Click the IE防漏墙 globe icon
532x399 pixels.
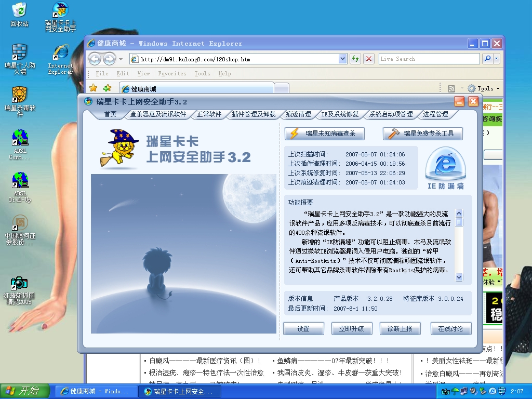(x=445, y=168)
